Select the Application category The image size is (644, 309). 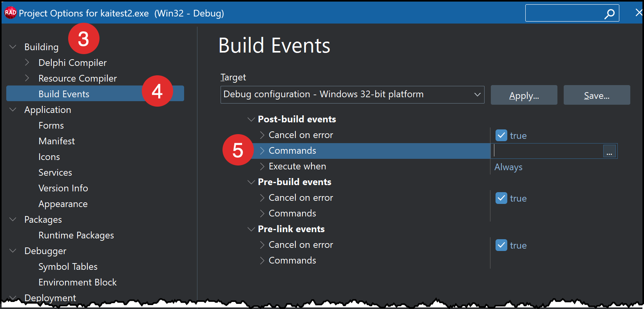click(48, 110)
